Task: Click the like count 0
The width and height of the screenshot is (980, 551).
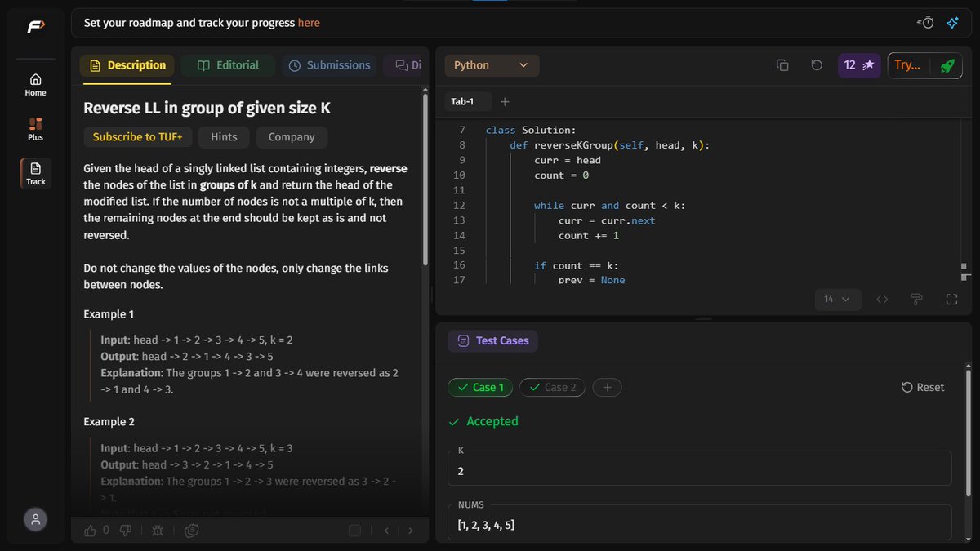Action: [x=106, y=531]
